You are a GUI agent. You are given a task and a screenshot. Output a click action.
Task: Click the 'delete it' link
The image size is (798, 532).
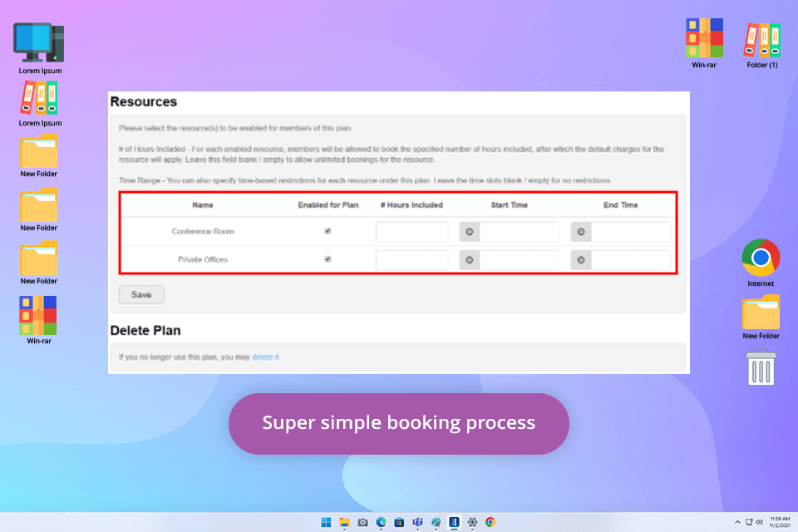[266, 357]
